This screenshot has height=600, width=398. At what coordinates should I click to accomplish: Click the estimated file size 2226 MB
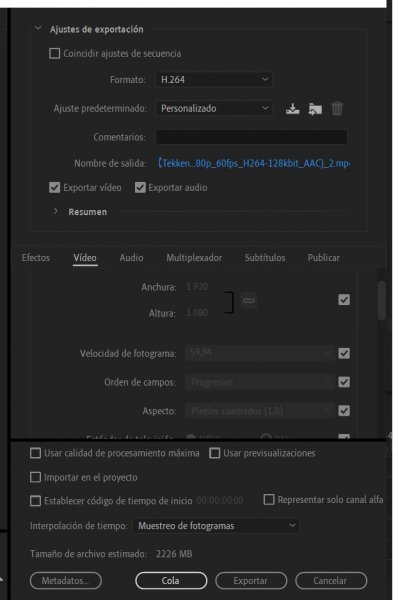pyautogui.click(x=174, y=554)
